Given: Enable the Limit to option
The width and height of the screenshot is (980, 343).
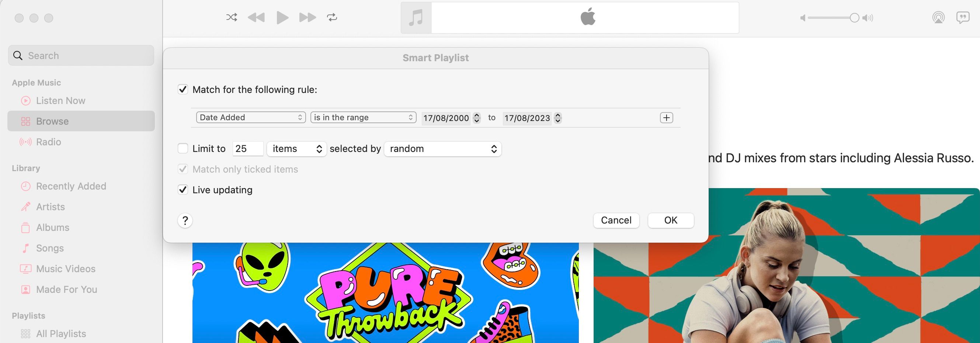Looking at the screenshot, I should click(183, 149).
